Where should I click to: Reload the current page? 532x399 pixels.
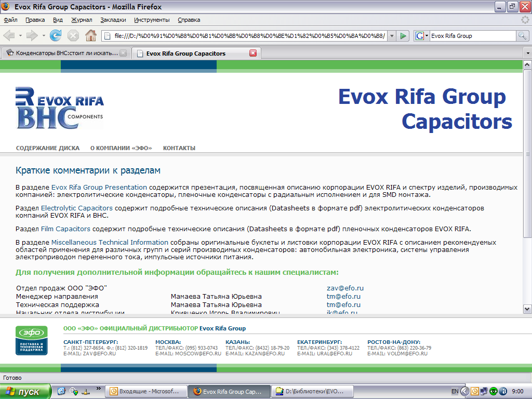coord(56,36)
